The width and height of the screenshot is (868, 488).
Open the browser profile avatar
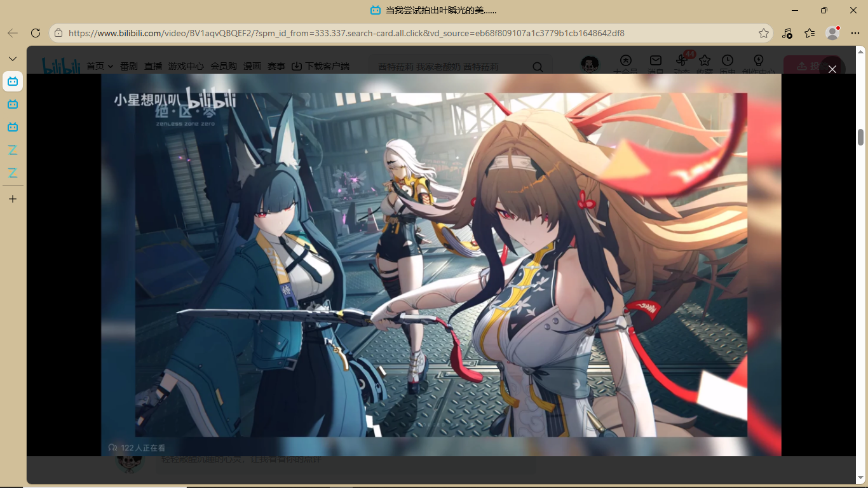pos(832,33)
